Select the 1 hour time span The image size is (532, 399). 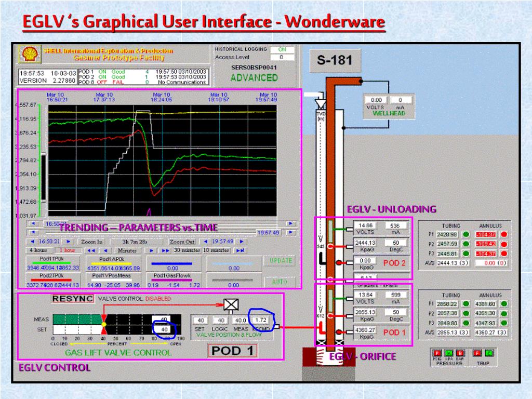pos(67,250)
